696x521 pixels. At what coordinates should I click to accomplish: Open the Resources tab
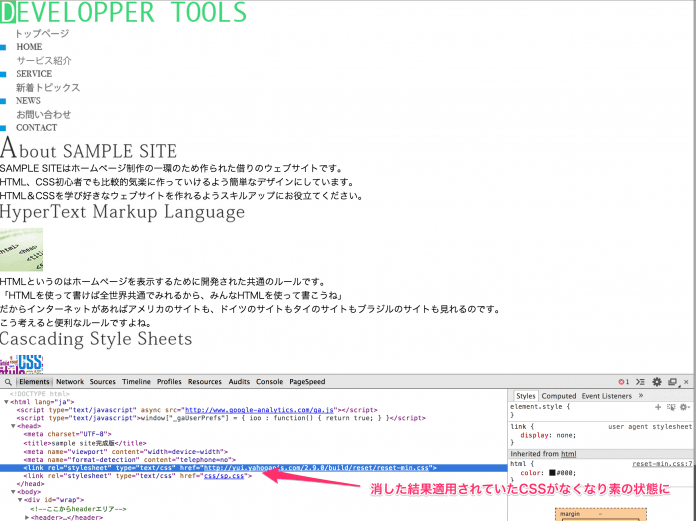205,382
